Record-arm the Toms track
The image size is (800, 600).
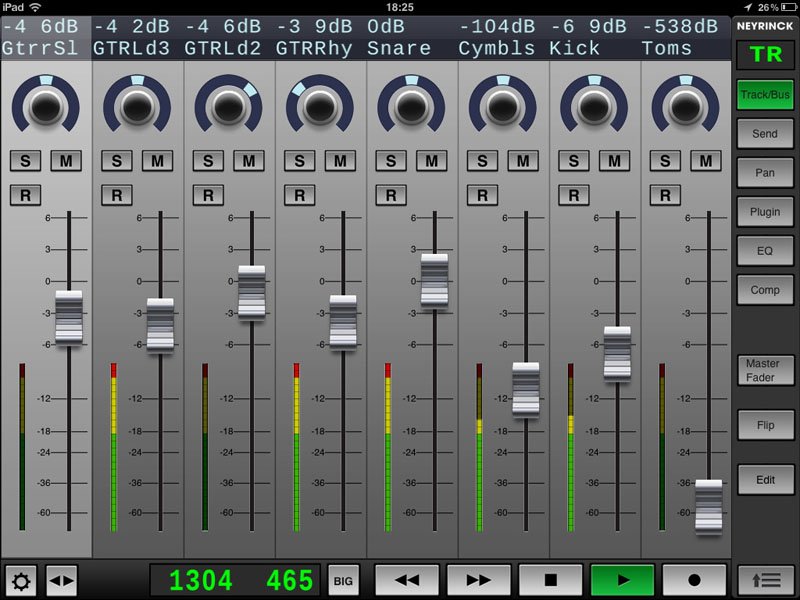tap(665, 195)
